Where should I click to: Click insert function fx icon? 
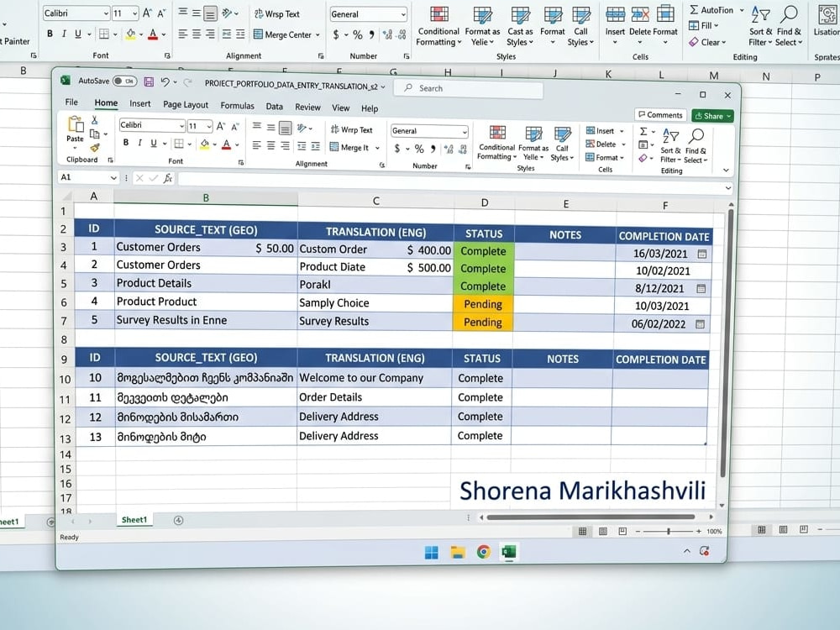tap(168, 178)
